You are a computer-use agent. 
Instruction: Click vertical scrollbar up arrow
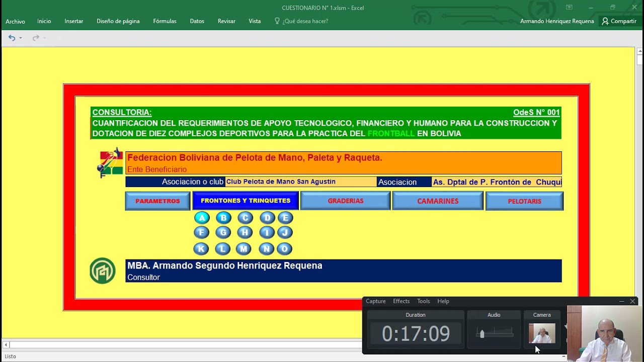coord(639,51)
